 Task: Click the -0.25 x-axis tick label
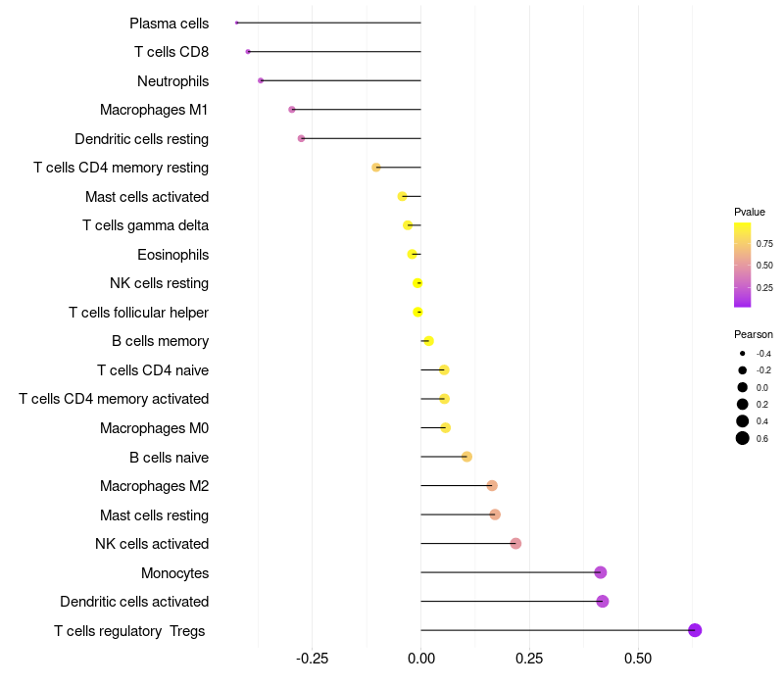point(312,659)
